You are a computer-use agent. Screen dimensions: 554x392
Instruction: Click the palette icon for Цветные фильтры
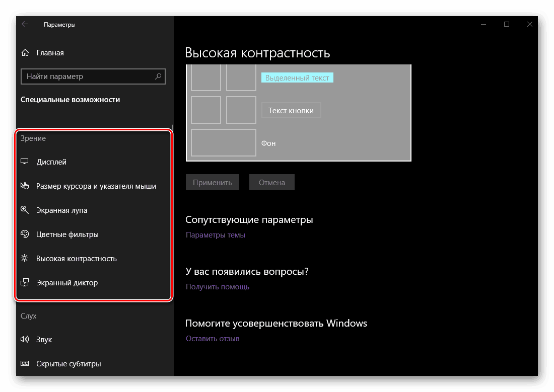pyautogui.click(x=24, y=234)
